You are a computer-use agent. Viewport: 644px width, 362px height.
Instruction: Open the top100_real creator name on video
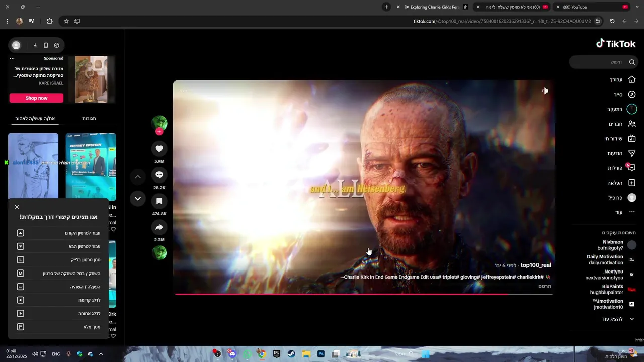tap(536, 265)
